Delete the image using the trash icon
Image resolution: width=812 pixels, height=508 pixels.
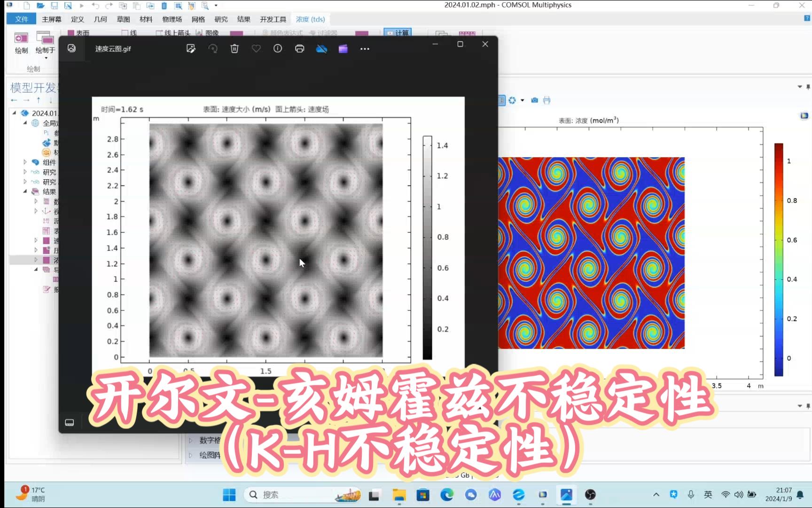pos(234,48)
